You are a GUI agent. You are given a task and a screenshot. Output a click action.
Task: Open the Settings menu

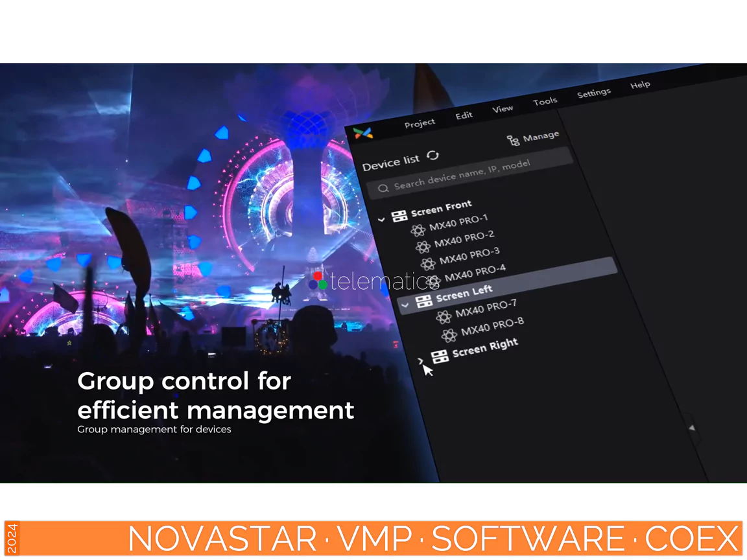pos(593,93)
